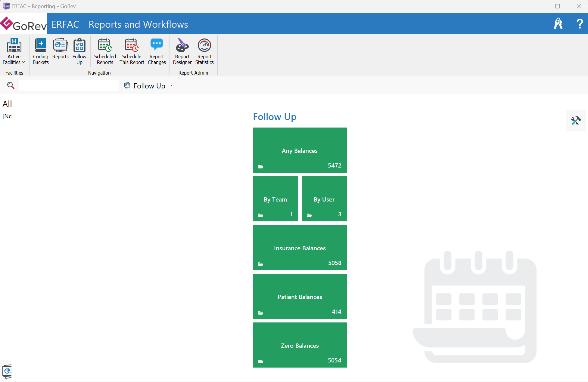Image resolution: width=588 pixels, height=382 pixels.
Task: Click the GoRev logo
Action: click(x=23, y=24)
